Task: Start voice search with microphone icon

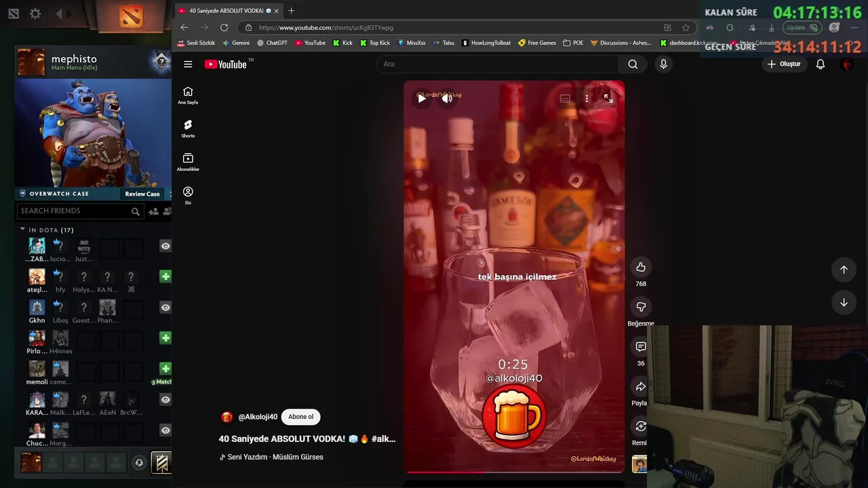Action: tap(663, 64)
